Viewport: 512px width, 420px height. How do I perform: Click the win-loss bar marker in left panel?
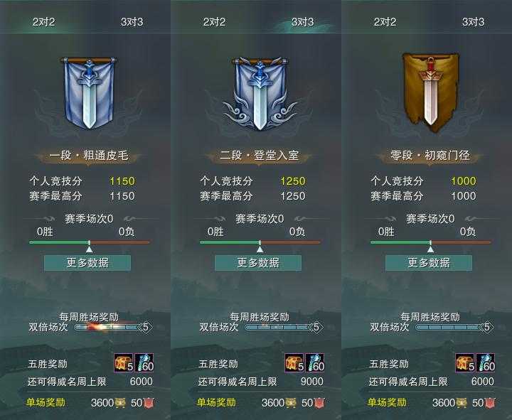pos(89,249)
